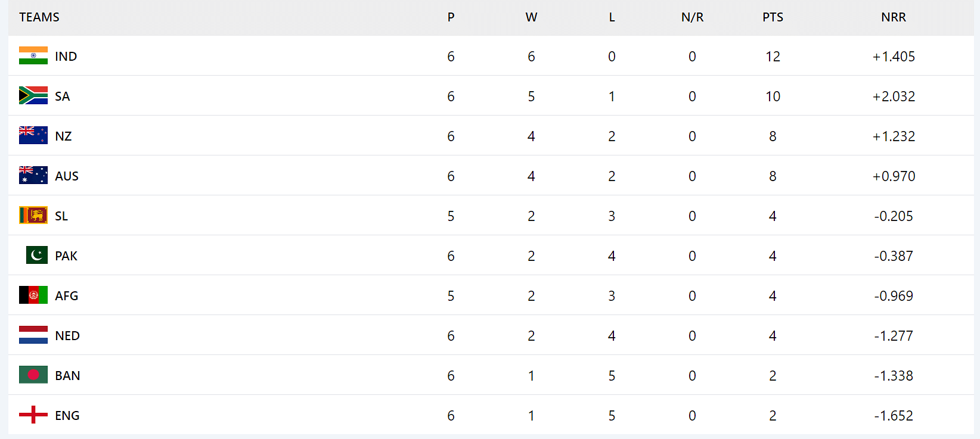Select the ENG team name
Image resolution: width=980 pixels, height=439 pixels.
pos(67,416)
